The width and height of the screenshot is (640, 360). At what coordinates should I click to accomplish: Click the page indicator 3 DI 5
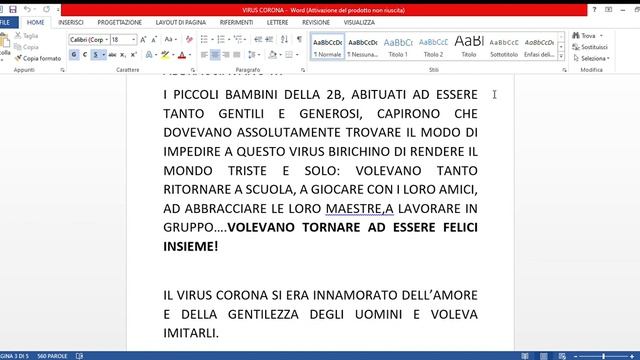pos(14,356)
